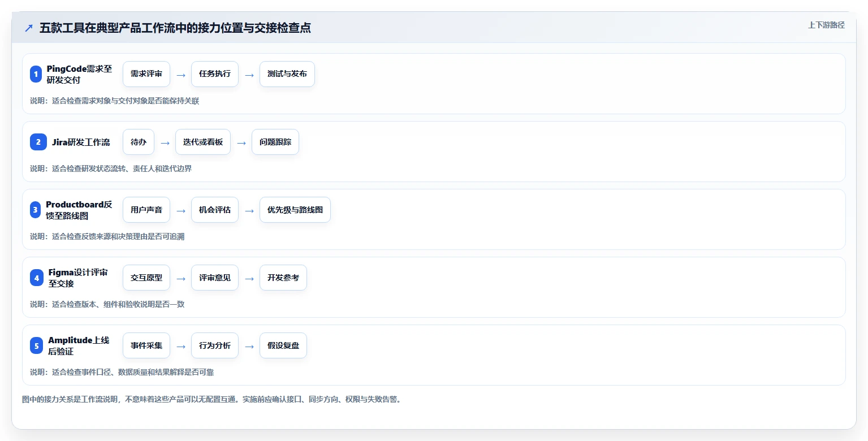Click the arrow icon beside the workflow title
The width and height of the screenshot is (868, 441).
click(29, 28)
